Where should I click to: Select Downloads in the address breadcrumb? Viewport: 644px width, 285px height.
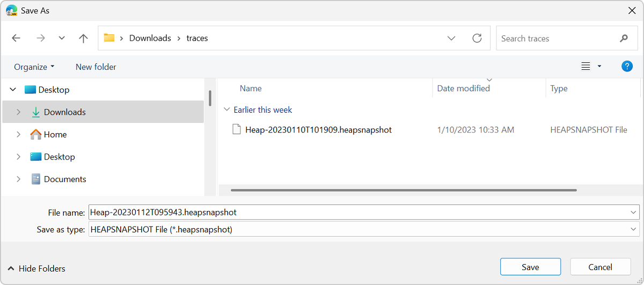150,38
